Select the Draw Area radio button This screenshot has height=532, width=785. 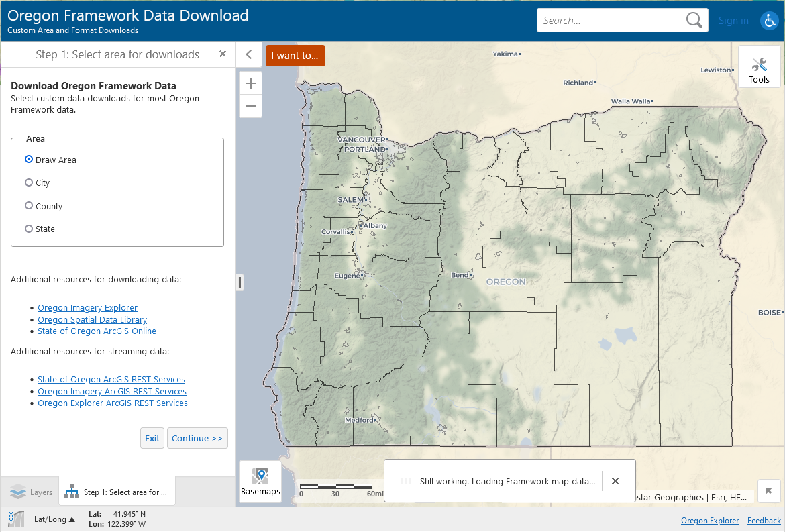click(28, 159)
